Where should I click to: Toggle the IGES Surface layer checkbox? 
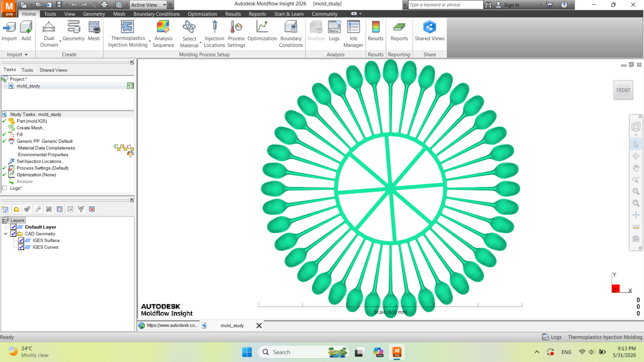pos(21,241)
